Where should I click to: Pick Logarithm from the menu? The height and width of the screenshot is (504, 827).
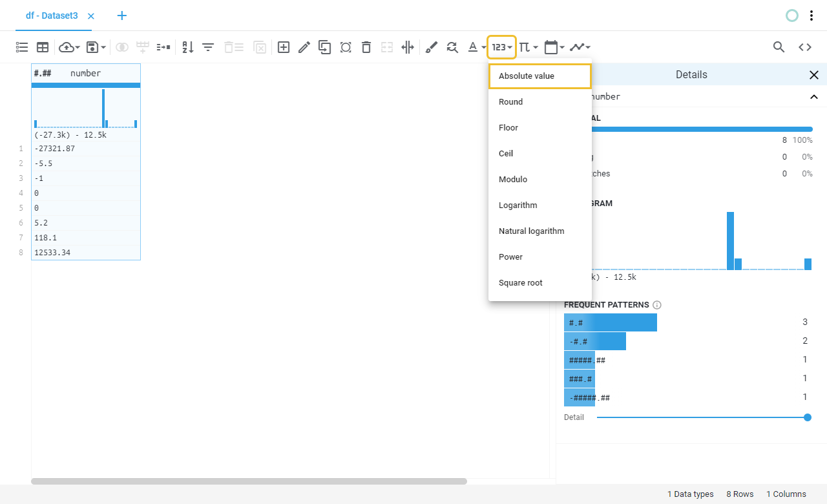[x=540, y=205]
